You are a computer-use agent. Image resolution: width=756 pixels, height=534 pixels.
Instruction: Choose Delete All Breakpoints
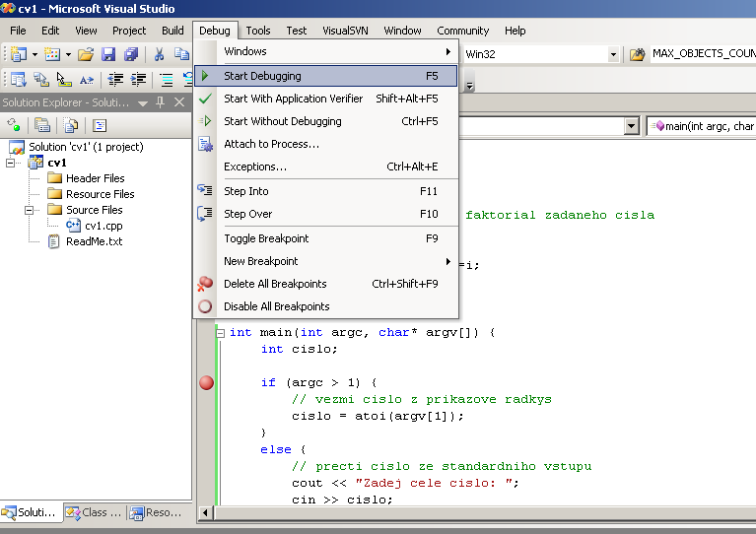pyautogui.click(x=326, y=284)
